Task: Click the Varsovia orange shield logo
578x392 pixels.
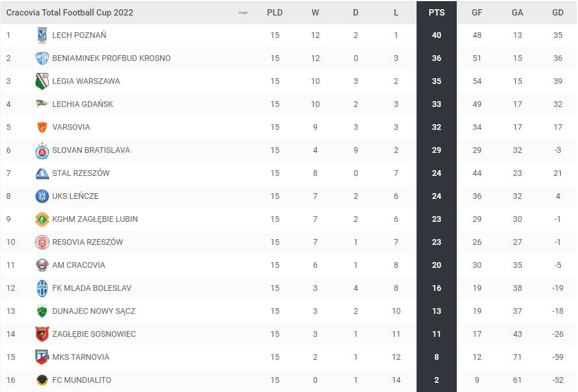Action: coord(42,127)
